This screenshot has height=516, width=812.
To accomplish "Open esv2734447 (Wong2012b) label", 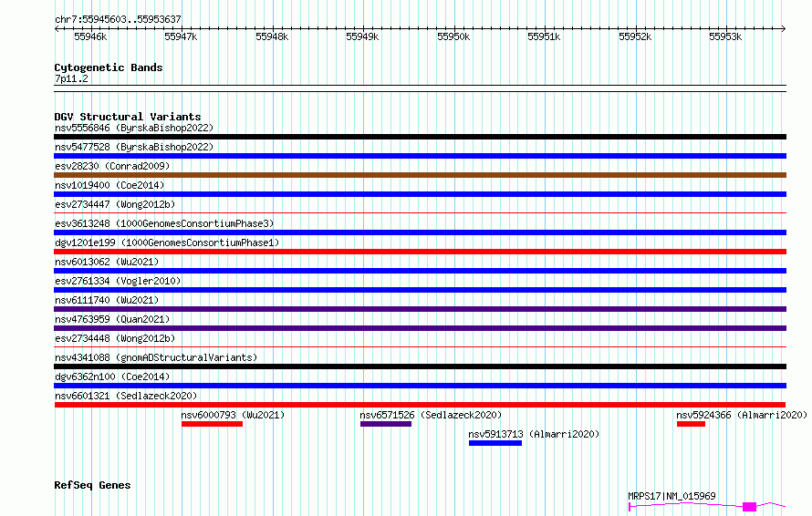I will [x=115, y=204].
